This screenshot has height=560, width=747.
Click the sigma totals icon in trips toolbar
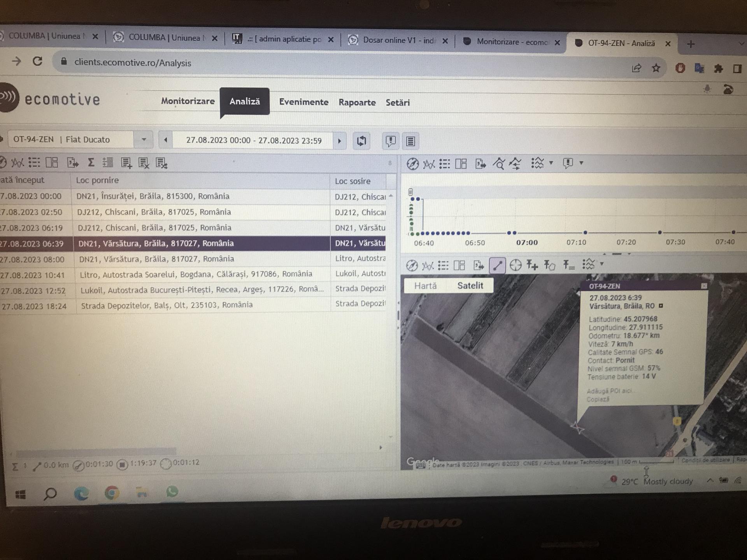(91, 163)
